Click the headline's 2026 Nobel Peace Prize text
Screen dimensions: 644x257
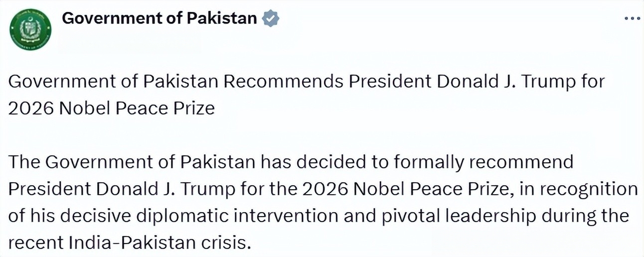[112, 108]
